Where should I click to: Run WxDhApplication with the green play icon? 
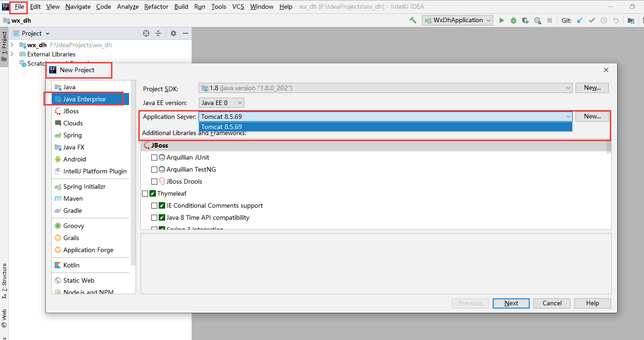pos(502,20)
